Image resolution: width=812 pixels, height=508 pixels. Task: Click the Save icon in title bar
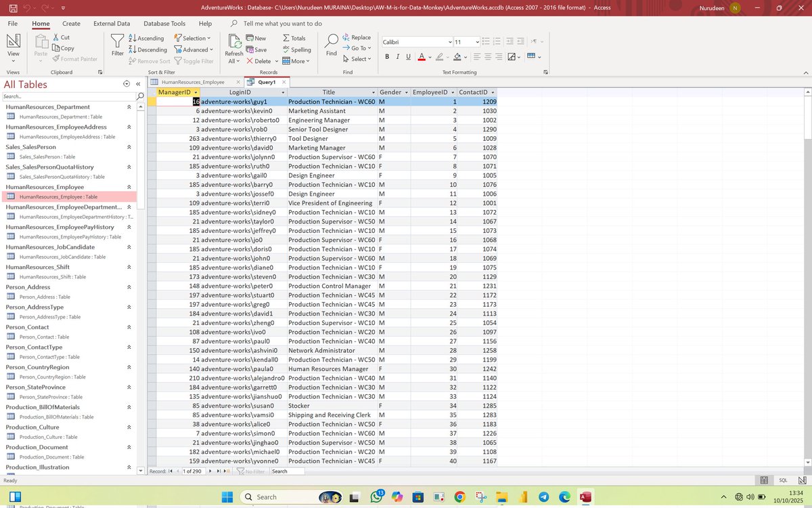point(13,8)
